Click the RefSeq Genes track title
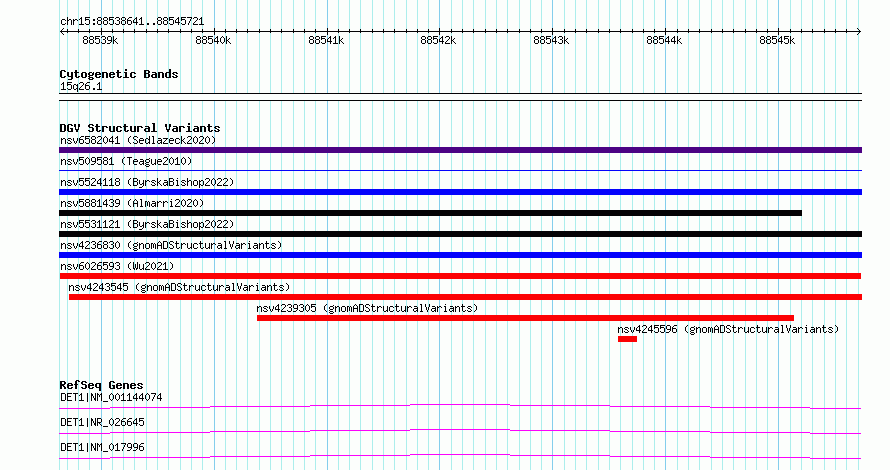890x470 pixels. [x=101, y=385]
